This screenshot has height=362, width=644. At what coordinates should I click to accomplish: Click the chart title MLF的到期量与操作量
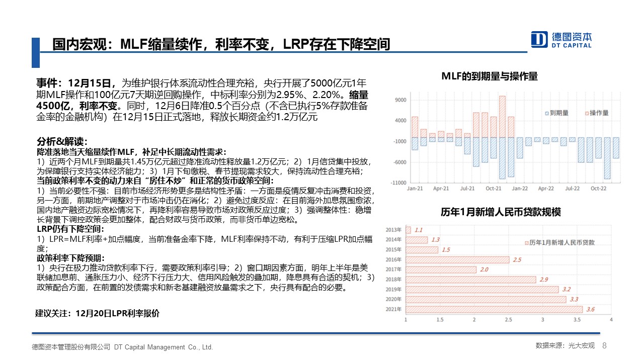coord(490,76)
